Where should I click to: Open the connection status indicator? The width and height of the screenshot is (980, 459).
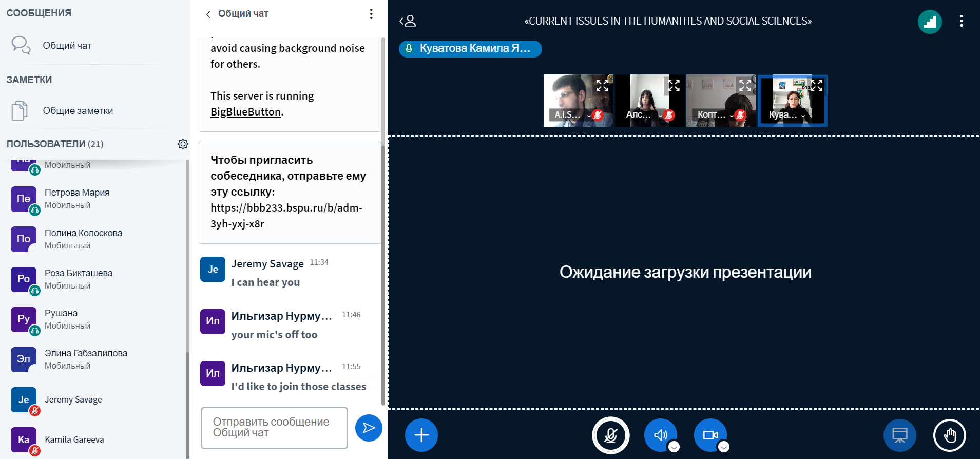click(930, 22)
